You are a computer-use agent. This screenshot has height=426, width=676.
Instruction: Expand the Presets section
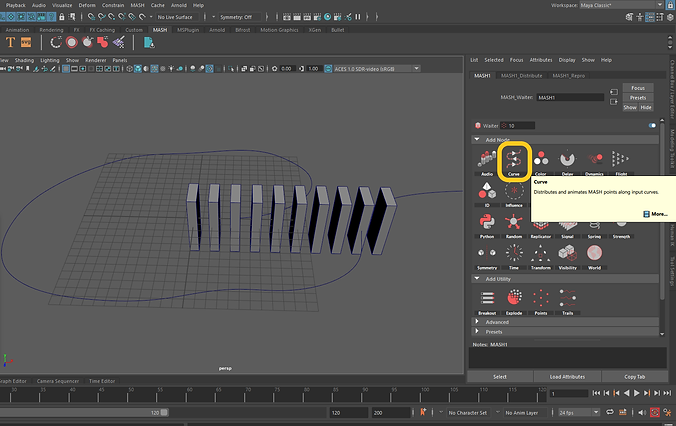coord(477,332)
